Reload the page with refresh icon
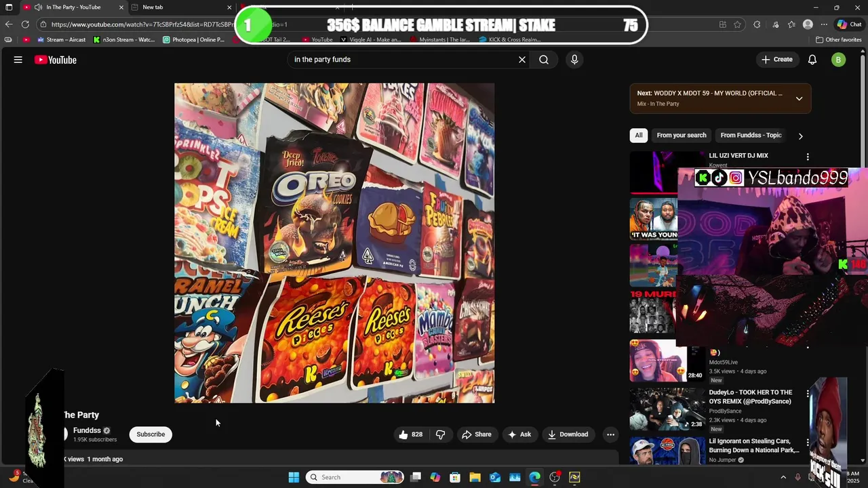The width and height of the screenshot is (868, 488). (x=25, y=24)
